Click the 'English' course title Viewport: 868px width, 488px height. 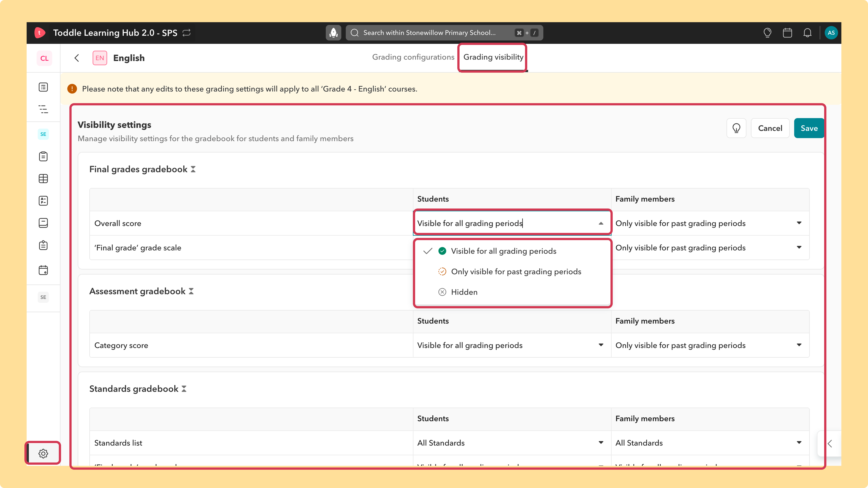coord(129,58)
